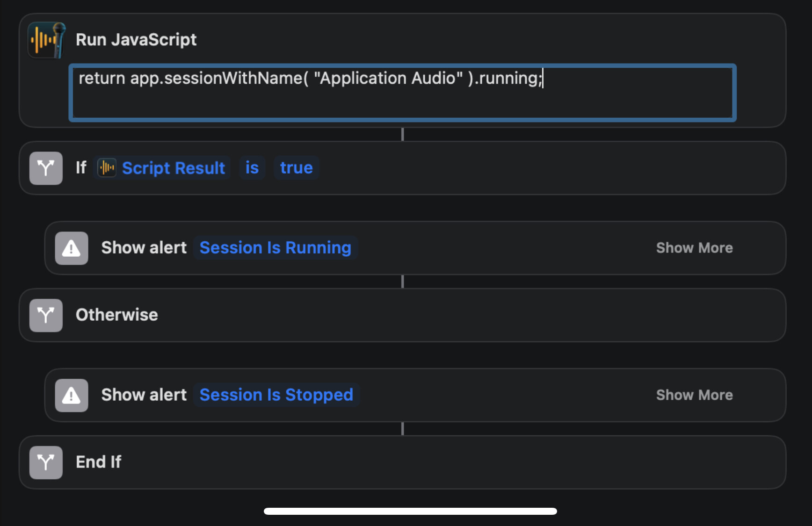The image size is (812, 526).
Task: Click the Otherwise branch icon
Action: pyautogui.click(x=46, y=315)
